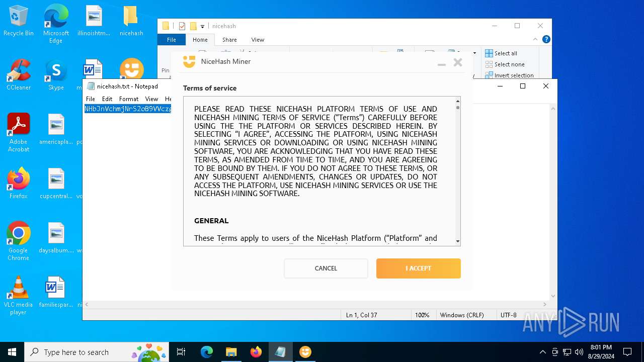Switch to Explorer's View tab
This screenshot has height=362, width=644.
[258, 40]
